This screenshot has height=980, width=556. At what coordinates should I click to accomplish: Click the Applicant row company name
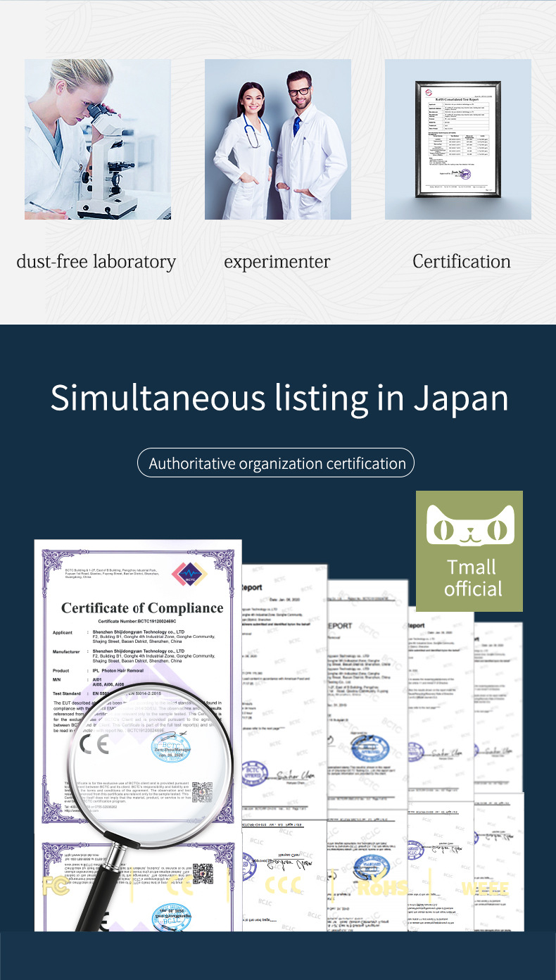click(139, 632)
